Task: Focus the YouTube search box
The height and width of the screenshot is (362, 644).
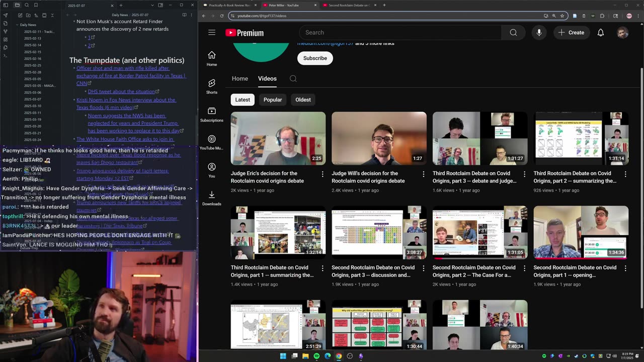Action: pyautogui.click(x=400, y=33)
